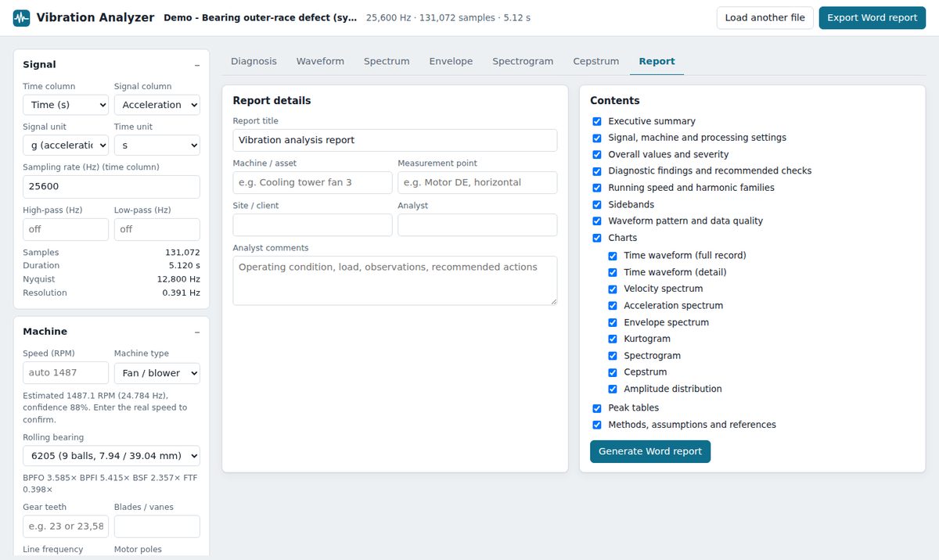Uncheck Overall values and severity

click(x=597, y=155)
